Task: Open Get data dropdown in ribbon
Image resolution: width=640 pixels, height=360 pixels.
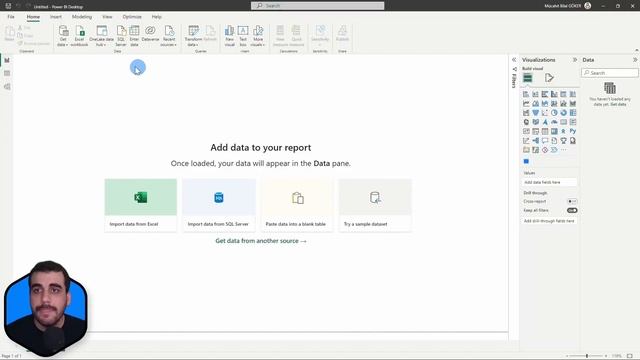Action: 63,36
